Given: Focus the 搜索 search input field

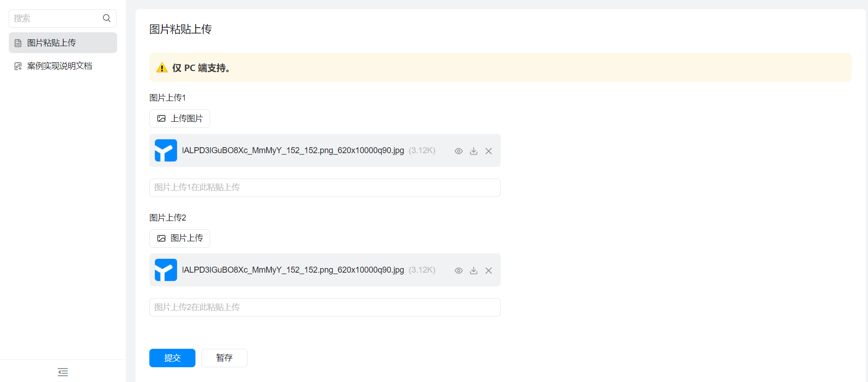Looking at the screenshot, I should click(x=55, y=18).
